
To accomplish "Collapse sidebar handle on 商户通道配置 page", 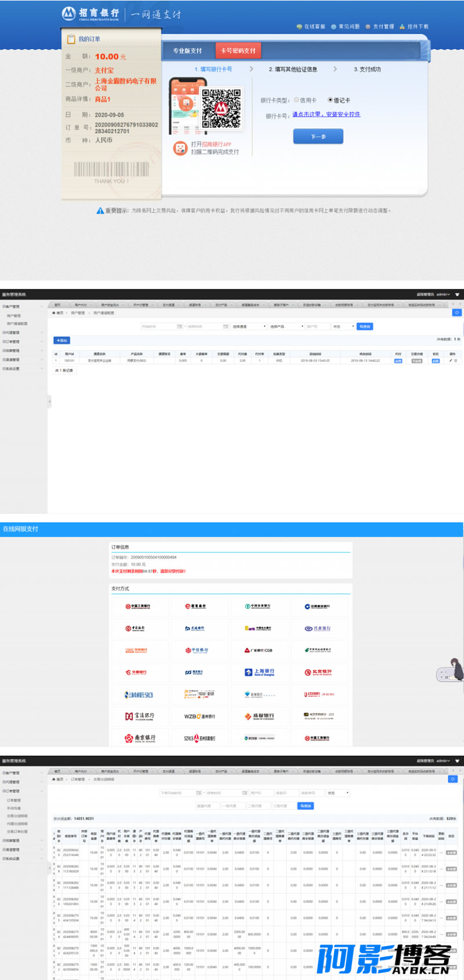I will [x=49, y=401].
